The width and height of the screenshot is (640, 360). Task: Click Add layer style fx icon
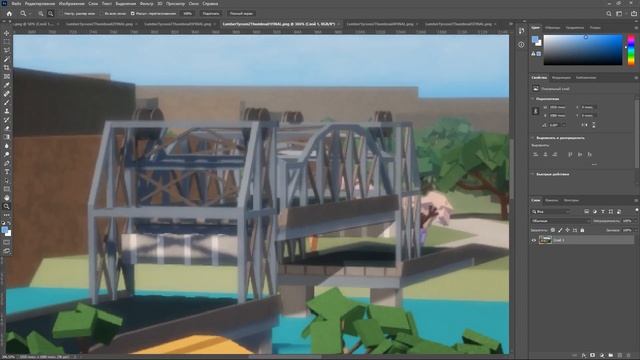click(x=584, y=356)
